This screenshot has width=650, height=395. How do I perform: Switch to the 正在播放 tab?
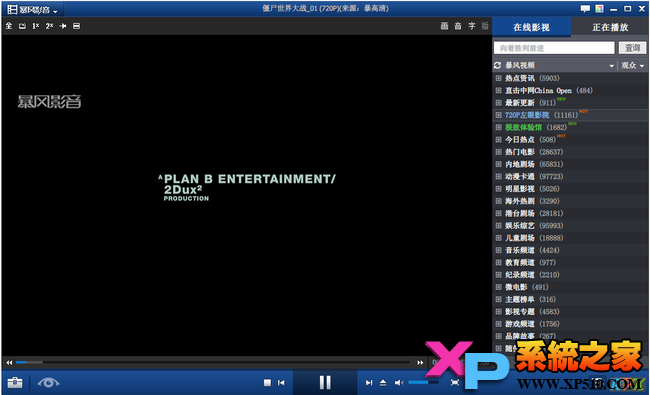pos(610,27)
